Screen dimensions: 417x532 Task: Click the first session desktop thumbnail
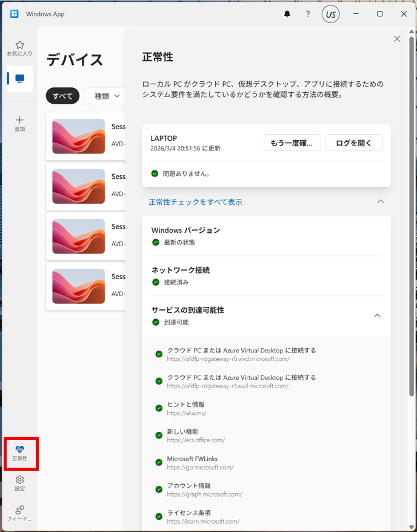pos(79,136)
